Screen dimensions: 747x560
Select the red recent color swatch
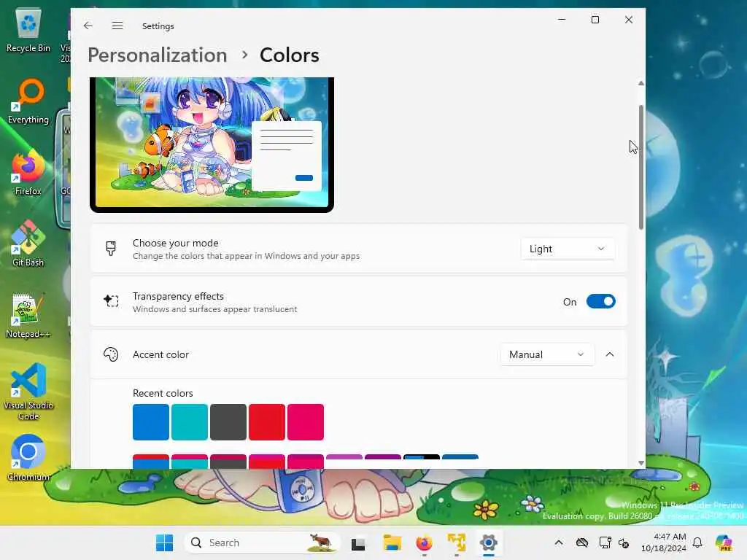(x=267, y=422)
